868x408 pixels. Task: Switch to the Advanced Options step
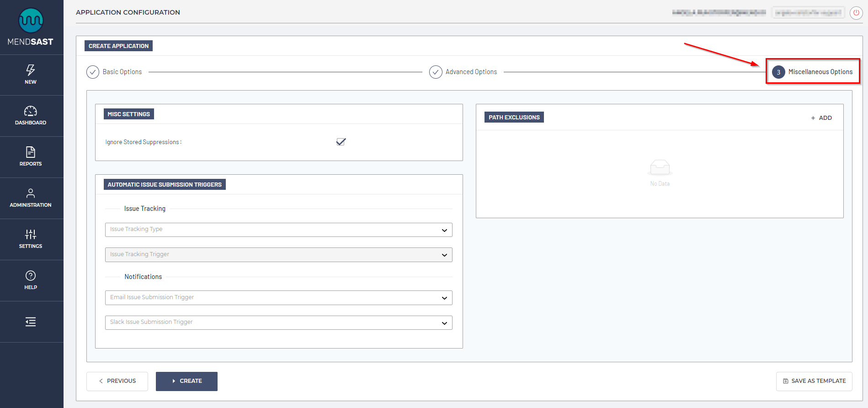tap(463, 72)
